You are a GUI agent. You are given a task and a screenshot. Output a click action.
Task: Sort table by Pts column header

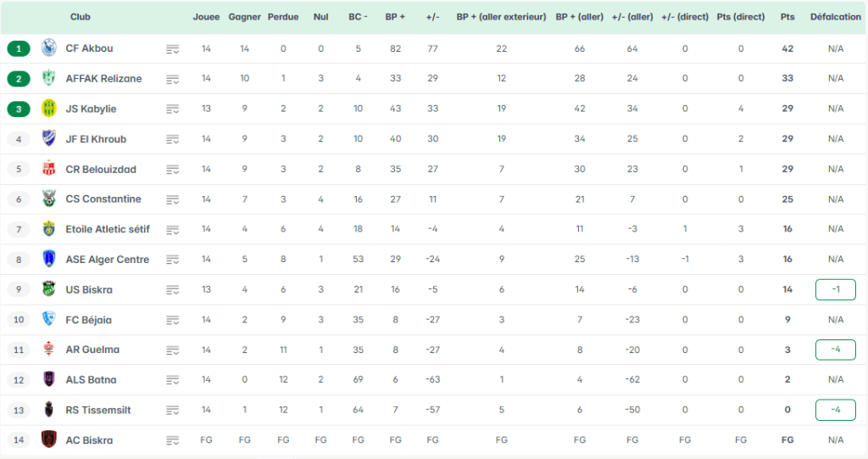(787, 17)
